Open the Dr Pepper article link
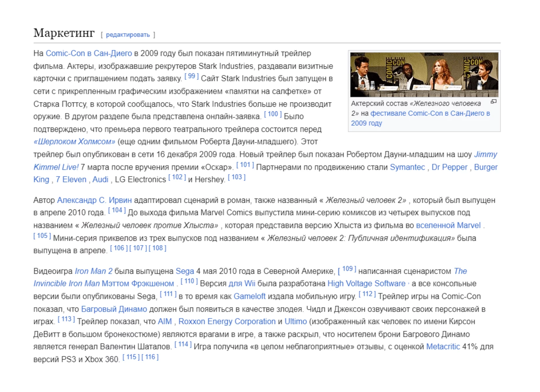Viewport: 540px width, 392px height. (x=449, y=167)
